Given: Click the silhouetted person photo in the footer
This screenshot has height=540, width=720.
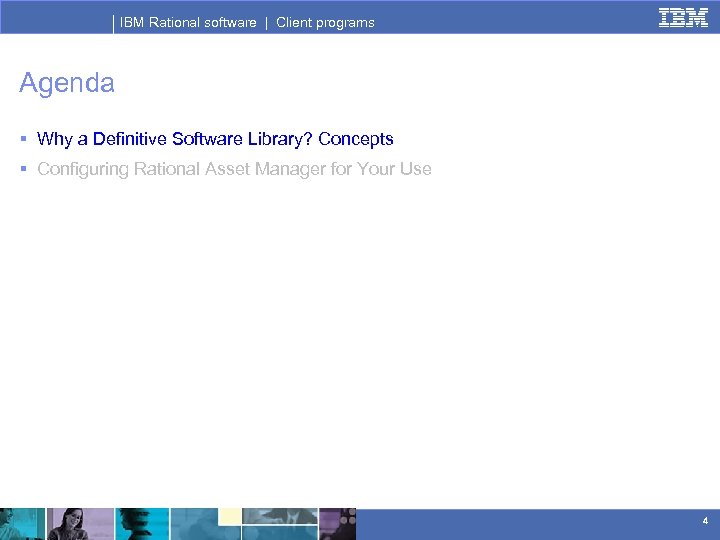Looking at the screenshot, I should (x=142, y=524).
